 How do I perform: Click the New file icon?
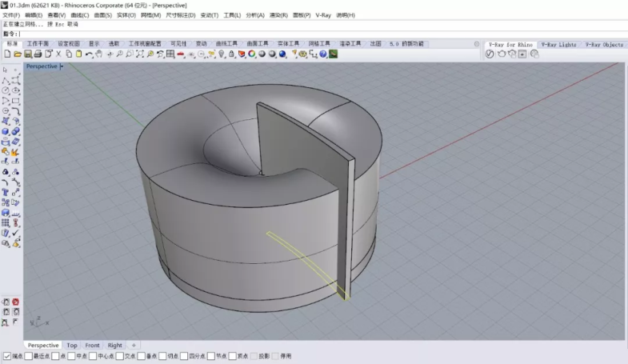[x=6, y=54]
